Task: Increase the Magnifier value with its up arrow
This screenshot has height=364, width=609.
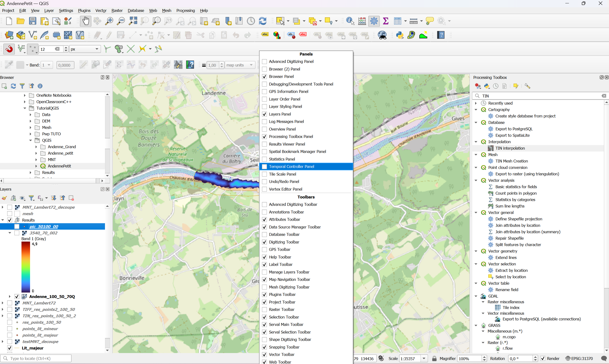Action: pyautogui.click(x=484, y=357)
